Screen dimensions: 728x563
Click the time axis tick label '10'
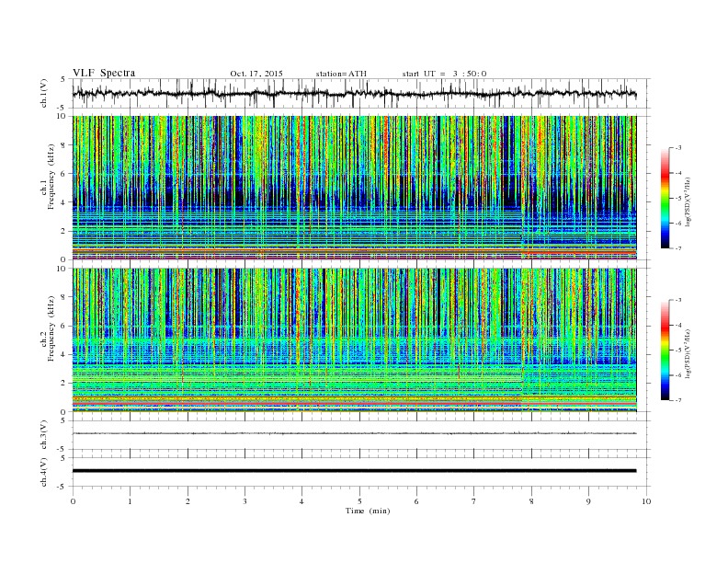click(x=646, y=501)
